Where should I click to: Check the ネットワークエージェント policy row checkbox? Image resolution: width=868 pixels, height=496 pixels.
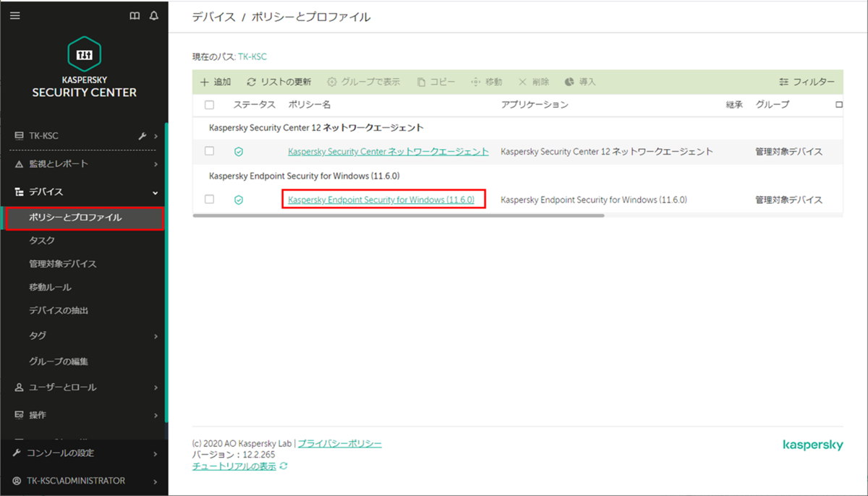coord(209,151)
